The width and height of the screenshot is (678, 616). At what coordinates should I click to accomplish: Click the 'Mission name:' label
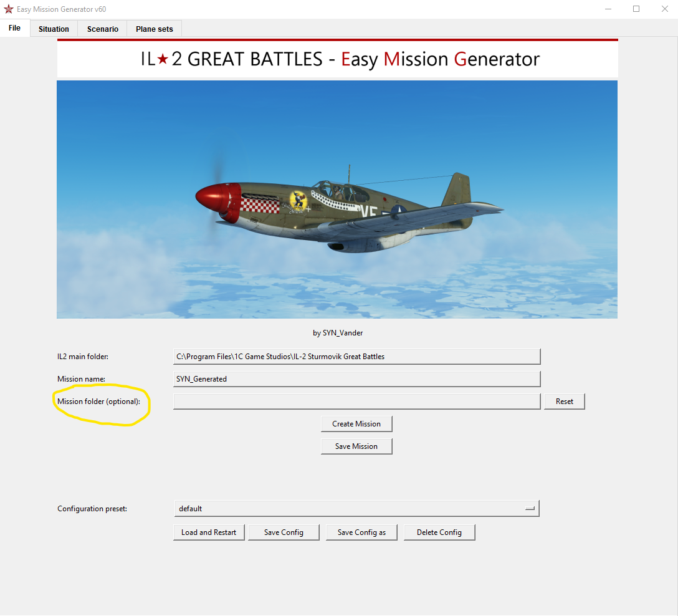pyautogui.click(x=81, y=379)
